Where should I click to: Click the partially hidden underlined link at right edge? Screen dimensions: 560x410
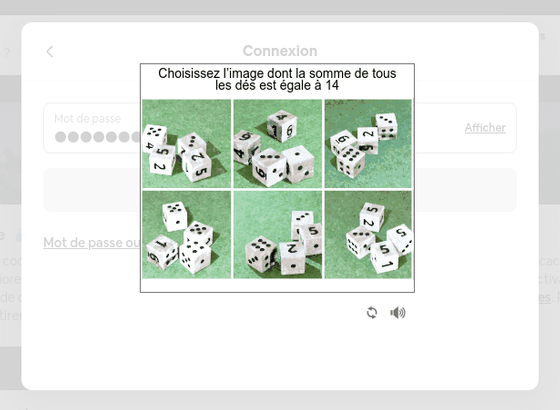545,297
